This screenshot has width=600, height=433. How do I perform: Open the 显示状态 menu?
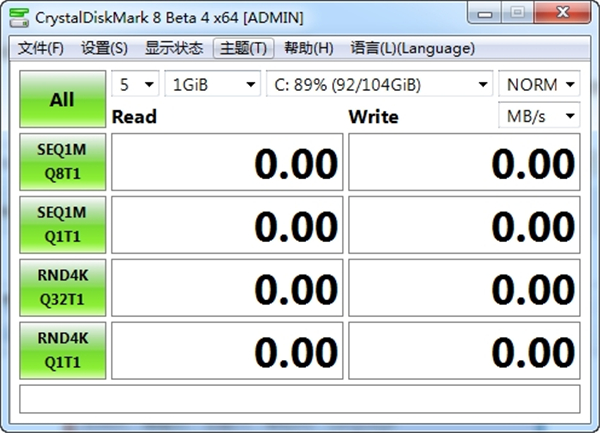click(174, 48)
